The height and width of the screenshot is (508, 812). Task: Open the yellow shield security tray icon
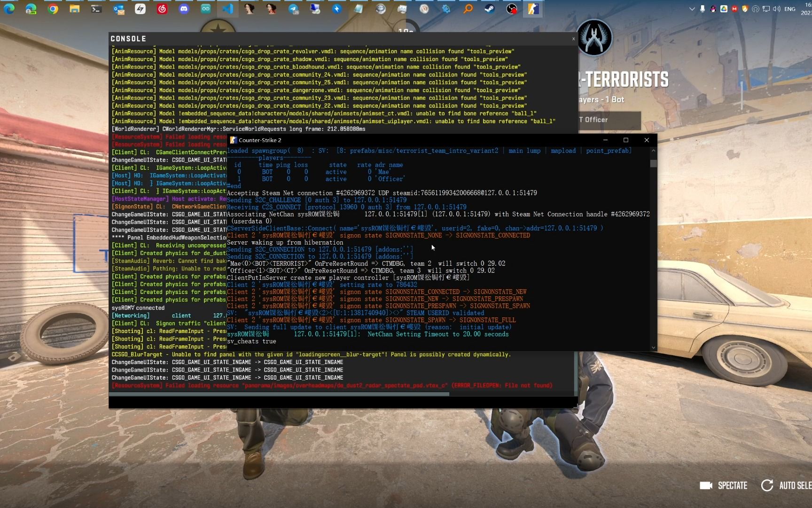745,8
